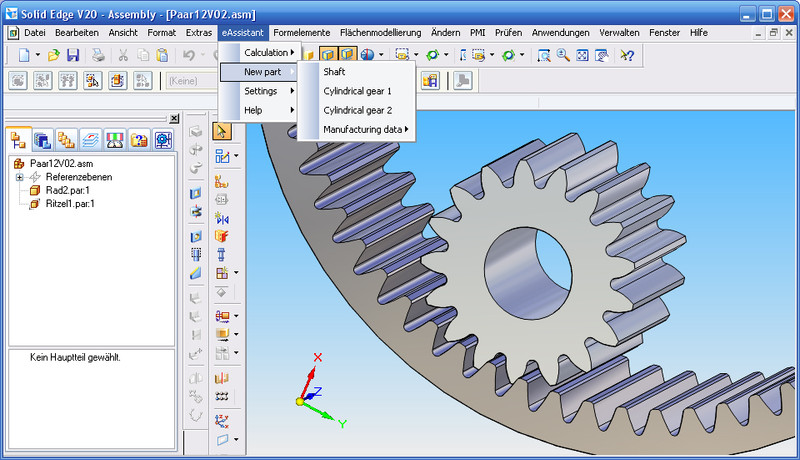Screen dimensions: 800x460
Task: Click the Save icon in the toolbar
Action: [x=73, y=55]
